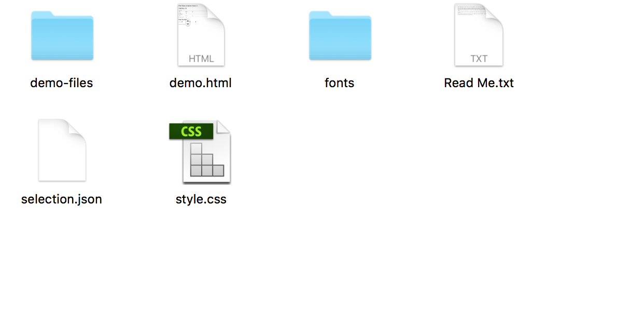644x327 pixels.
Task: Select the Read Me.txt file icon
Action: (479, 35)
